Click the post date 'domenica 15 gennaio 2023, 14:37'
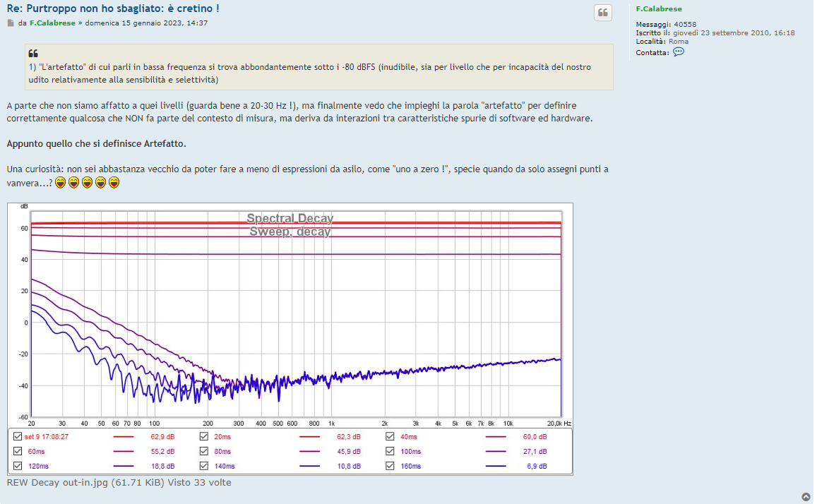The width and height of the screenshot is (817, 504). click(146, 23)
